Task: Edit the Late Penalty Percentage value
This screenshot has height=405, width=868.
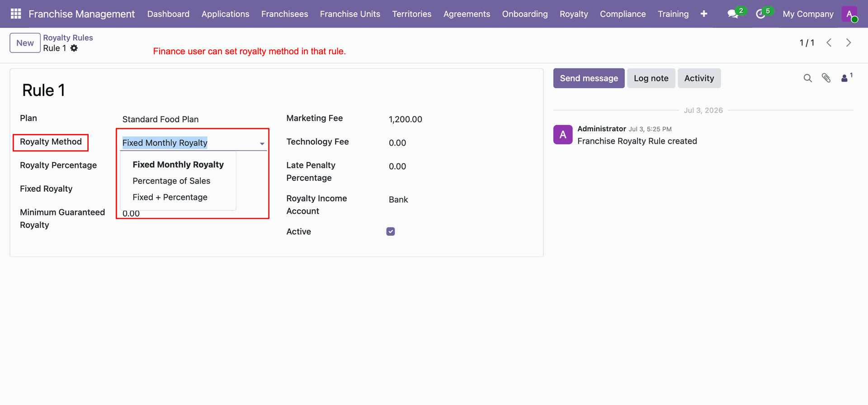Action: pyautogui.click(x=397, y=167)
